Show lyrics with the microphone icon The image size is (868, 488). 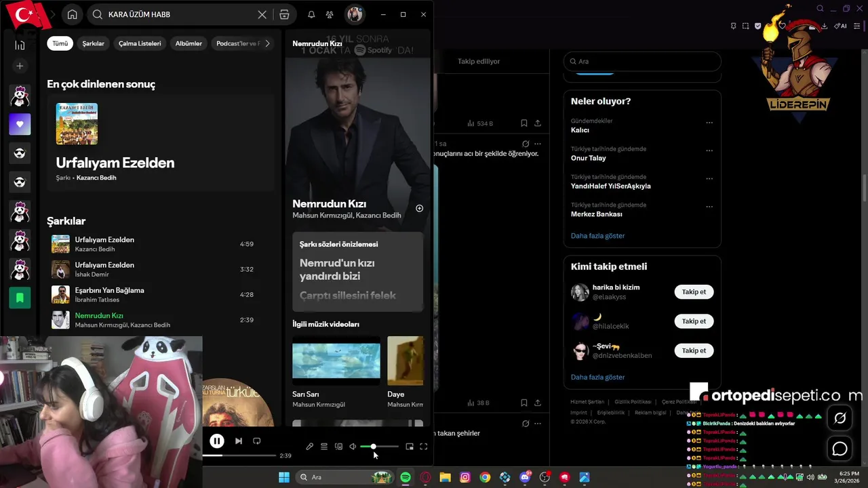click(309, 447)
